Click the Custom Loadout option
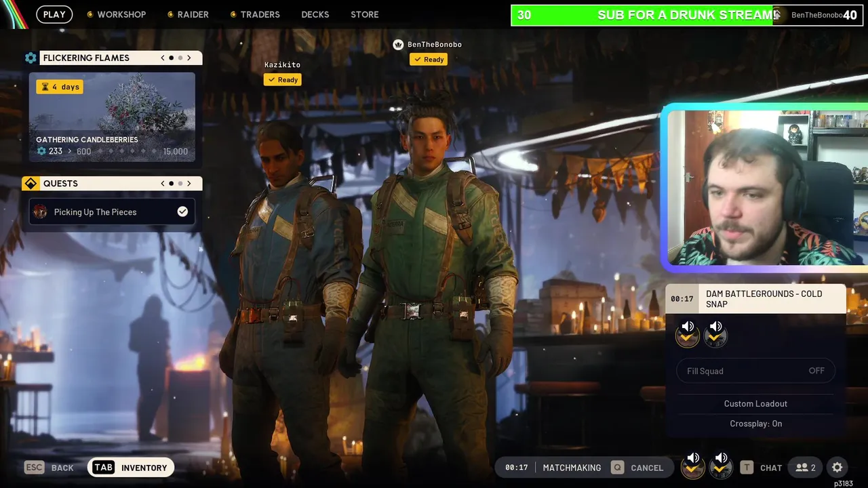Image resolution: width=868 pixels, height=488 pixels. (x=755, y=403)
